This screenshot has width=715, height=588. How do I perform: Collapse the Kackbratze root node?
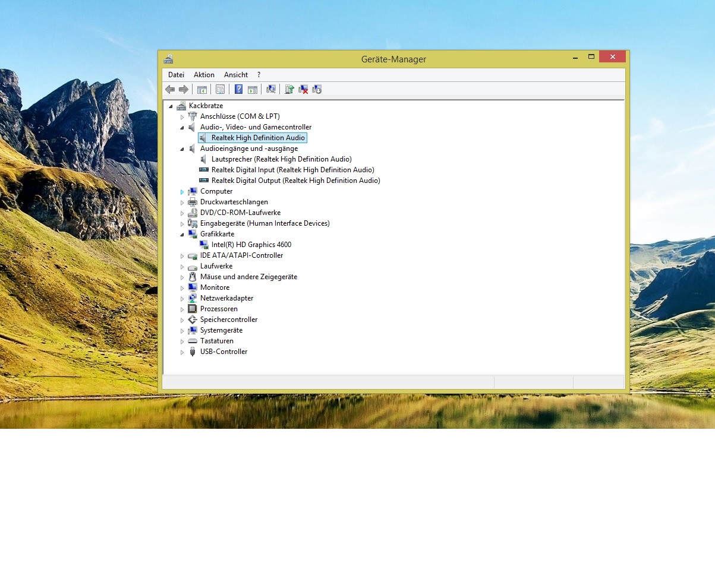click(171, 106)
